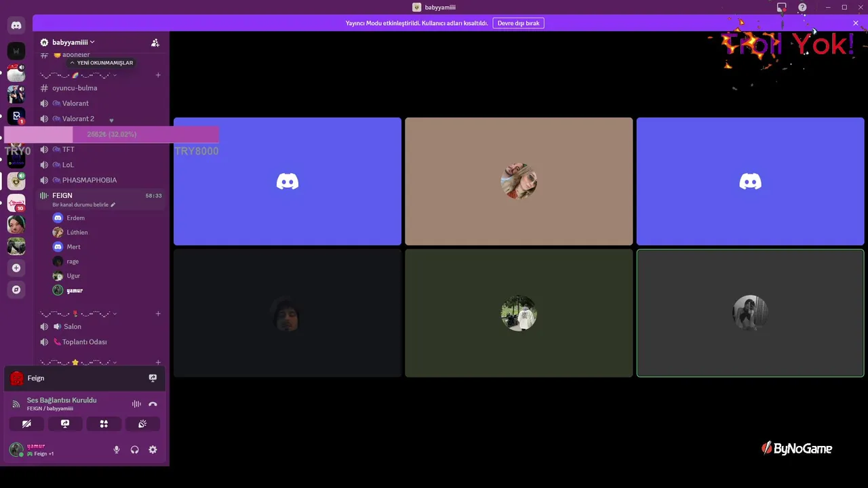Collapse the rose emoji category chevron
Viewport: 868px width, 488px height.
115,314
